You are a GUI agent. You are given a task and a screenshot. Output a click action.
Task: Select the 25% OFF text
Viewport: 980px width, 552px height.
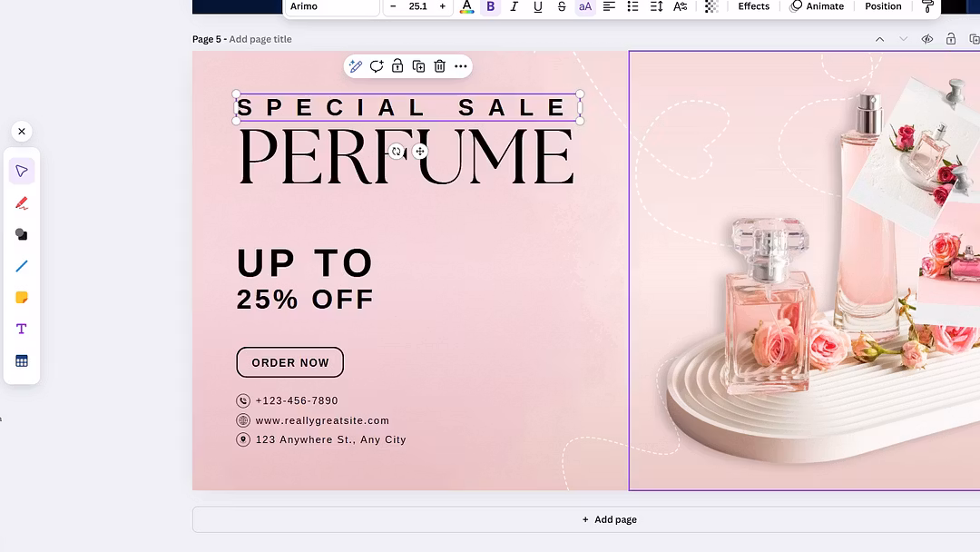click(x=305, y=300)
